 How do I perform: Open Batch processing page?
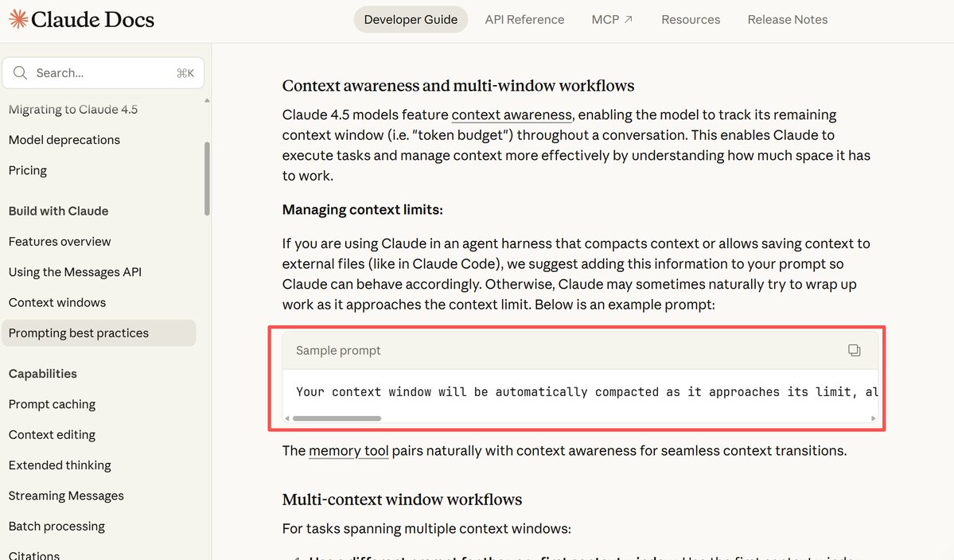coord(56,526)
